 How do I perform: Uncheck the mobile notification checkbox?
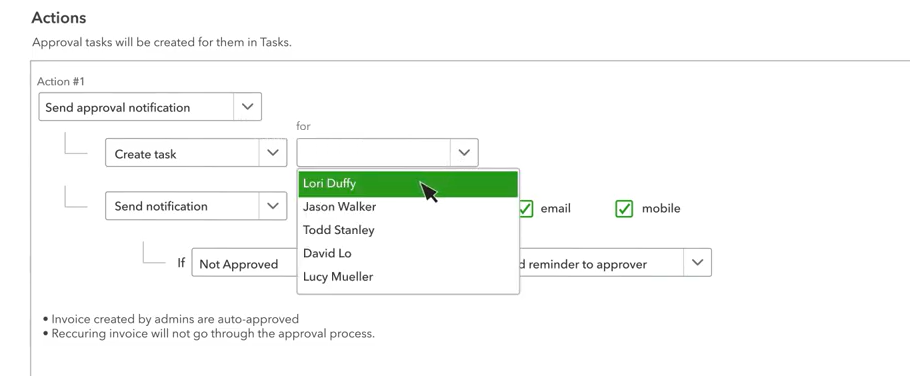pos(624,208)
